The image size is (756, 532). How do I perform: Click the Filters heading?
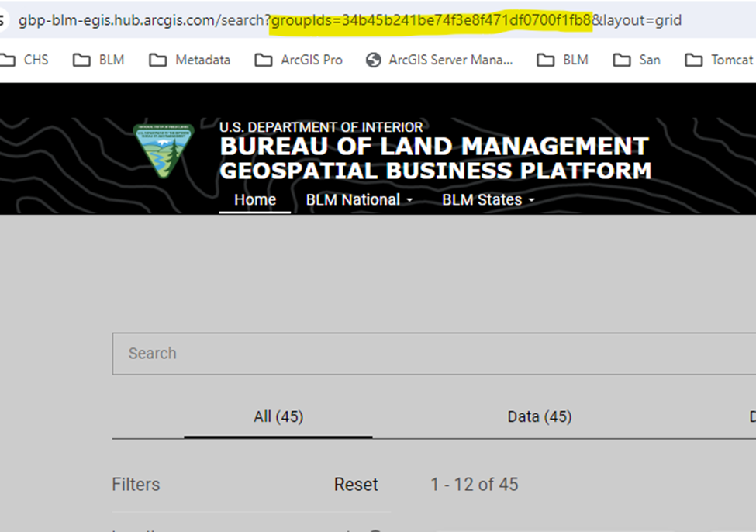[136, 485]
